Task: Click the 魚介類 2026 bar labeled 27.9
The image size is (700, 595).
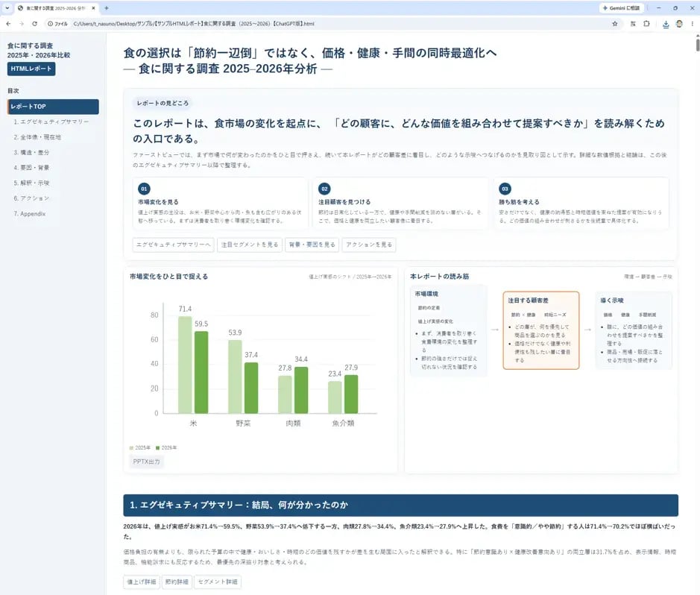Action: coord(351,394)
